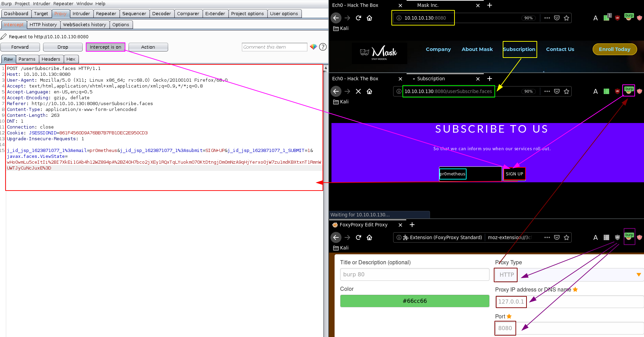The image size is (644, 337).
Task: Open Pocket icon in Mask Inc. browser window
Action: tap(557, 18)
